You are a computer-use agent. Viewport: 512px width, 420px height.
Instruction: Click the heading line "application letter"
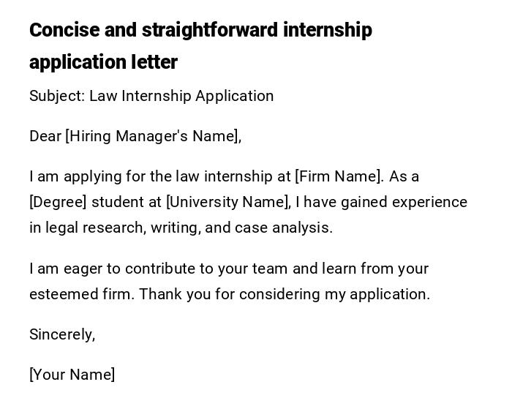click(x=103, y=63)
